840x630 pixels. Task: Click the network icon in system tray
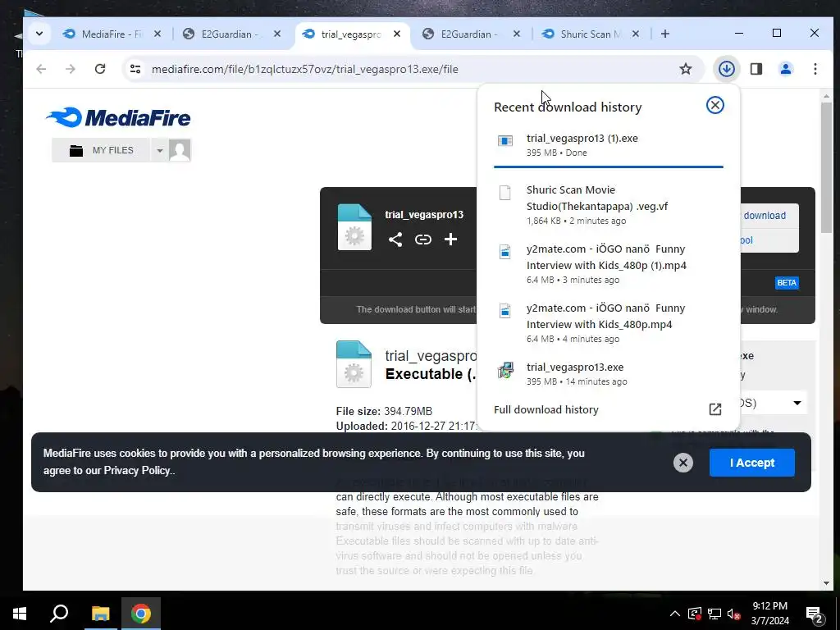coord(714,614)
